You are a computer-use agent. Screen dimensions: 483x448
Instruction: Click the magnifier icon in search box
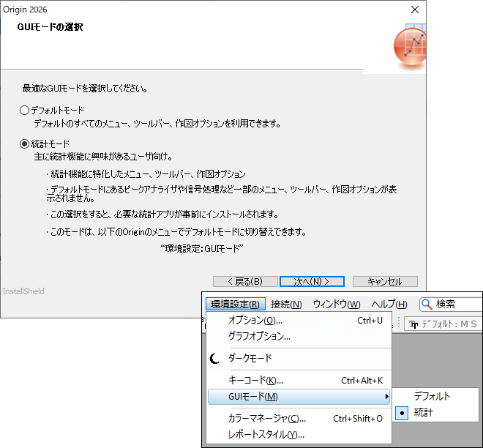point(427,305)
